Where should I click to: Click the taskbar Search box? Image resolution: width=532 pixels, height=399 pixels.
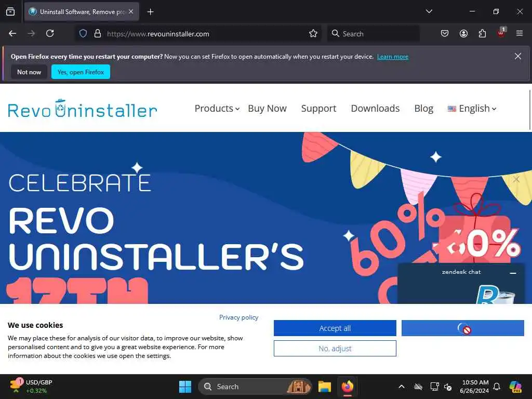pyautogui.click(x=255, y=387)
